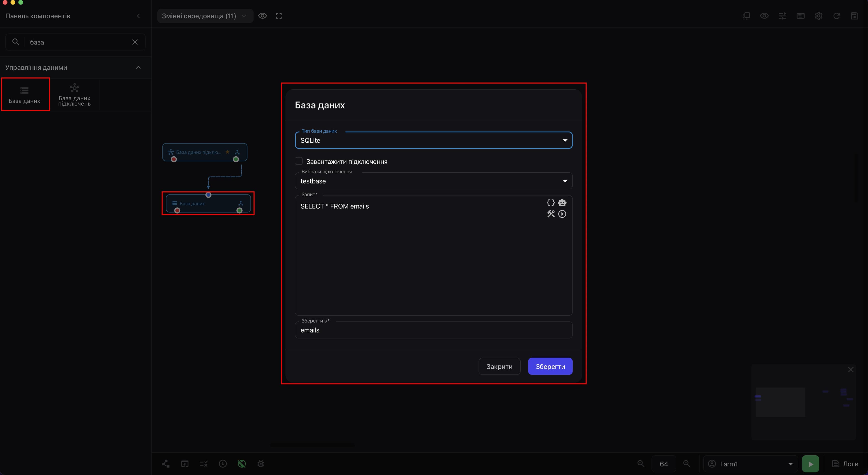Click the branch icon on 'База даних підклю...' node

[237, 152]
